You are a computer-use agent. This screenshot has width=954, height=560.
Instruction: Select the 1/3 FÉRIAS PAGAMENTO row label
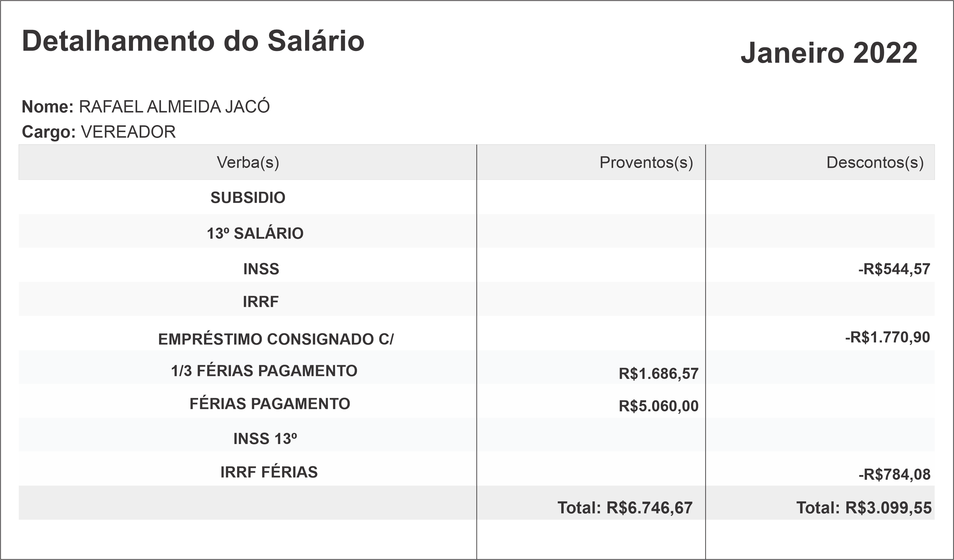tap(264, 371)
